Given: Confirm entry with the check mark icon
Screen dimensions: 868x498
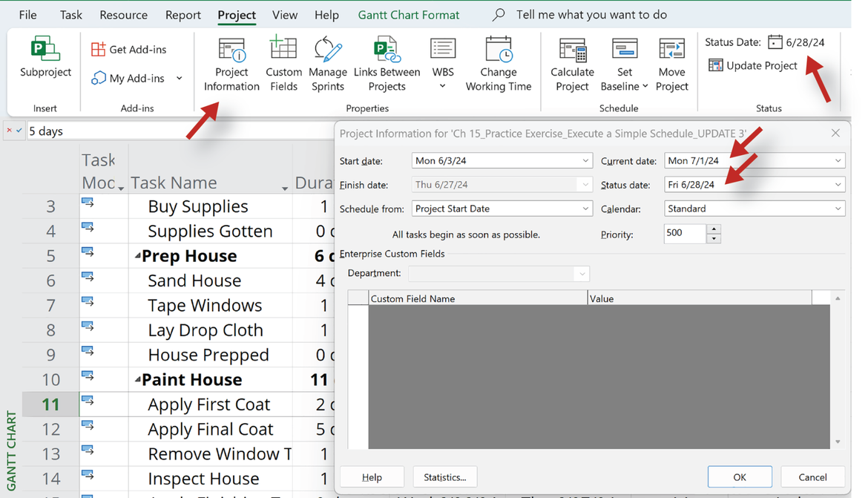Looking at the screenshot, I should click(x=19, y=131).
